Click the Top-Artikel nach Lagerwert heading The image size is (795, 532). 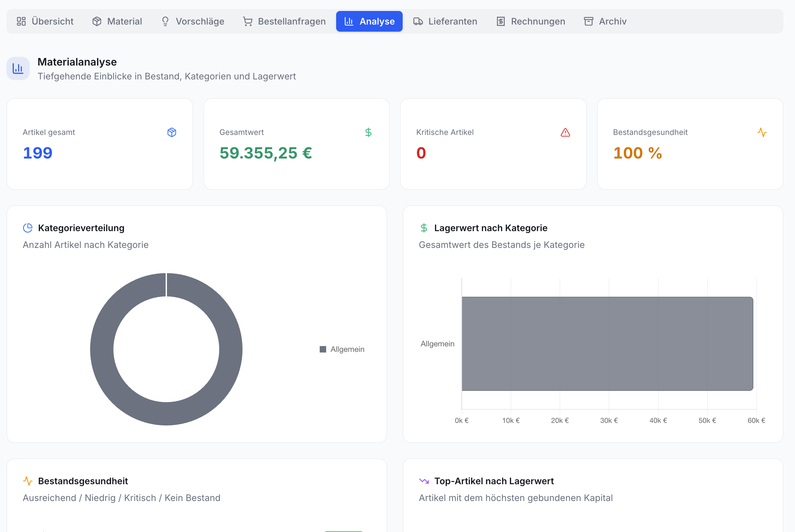494,481
